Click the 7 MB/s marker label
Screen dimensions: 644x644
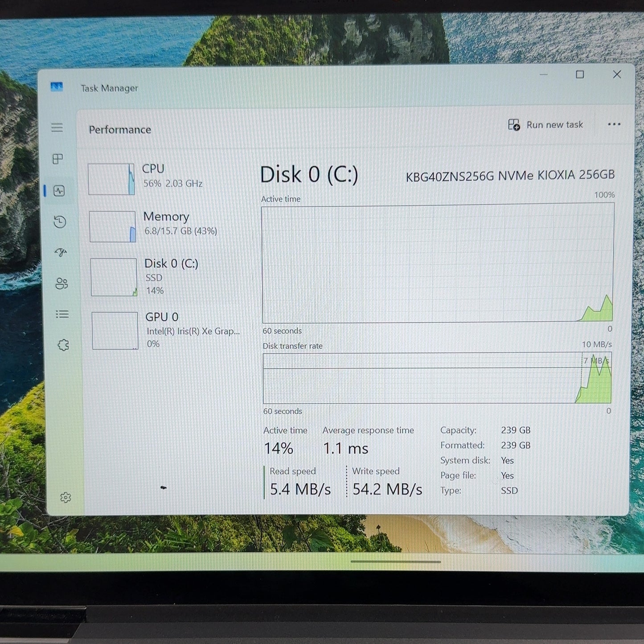(596, 361)
